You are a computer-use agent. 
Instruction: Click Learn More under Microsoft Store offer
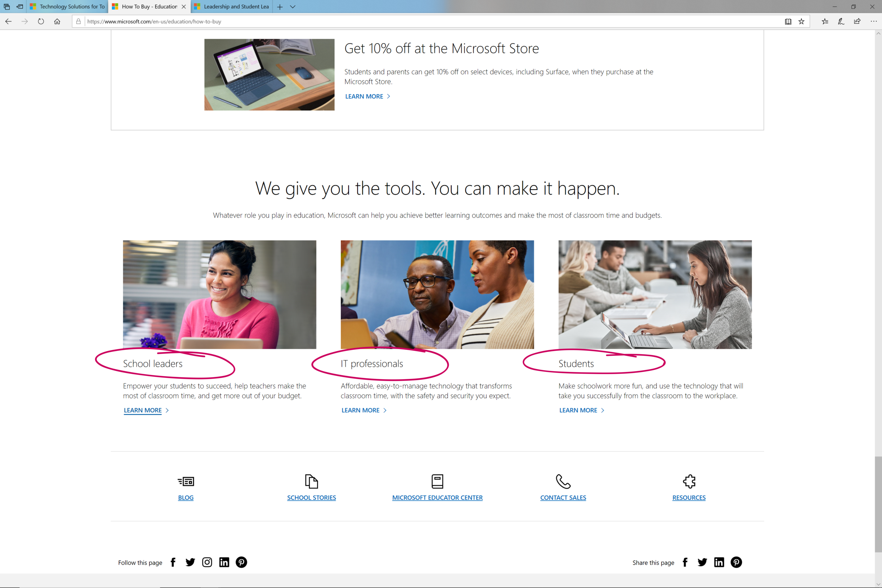368,96
